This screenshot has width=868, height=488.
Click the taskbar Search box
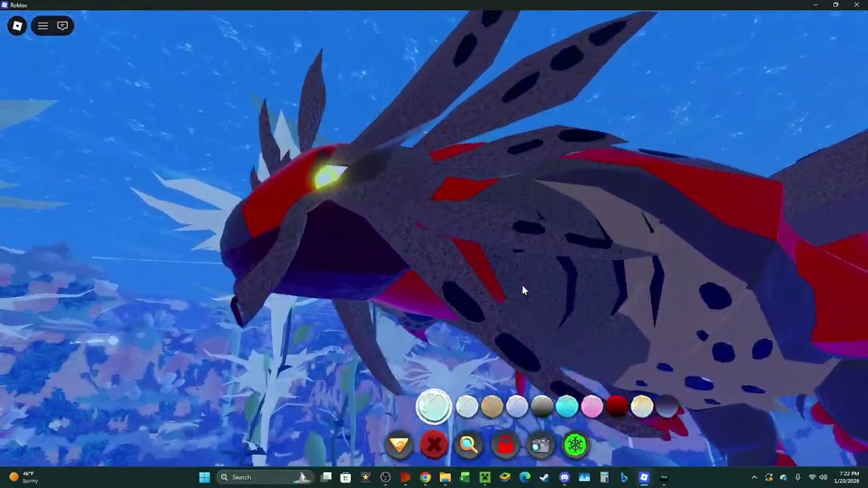(265, 477)
